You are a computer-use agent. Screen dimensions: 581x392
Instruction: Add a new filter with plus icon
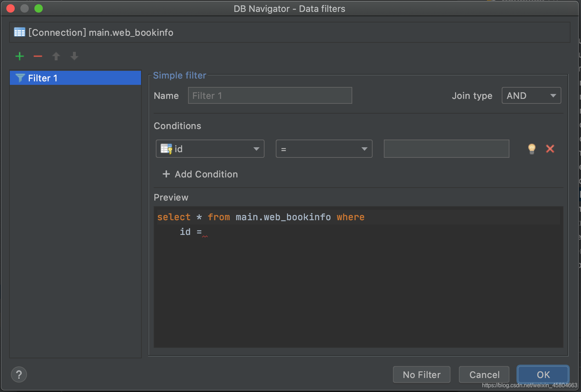pos(20,56)
